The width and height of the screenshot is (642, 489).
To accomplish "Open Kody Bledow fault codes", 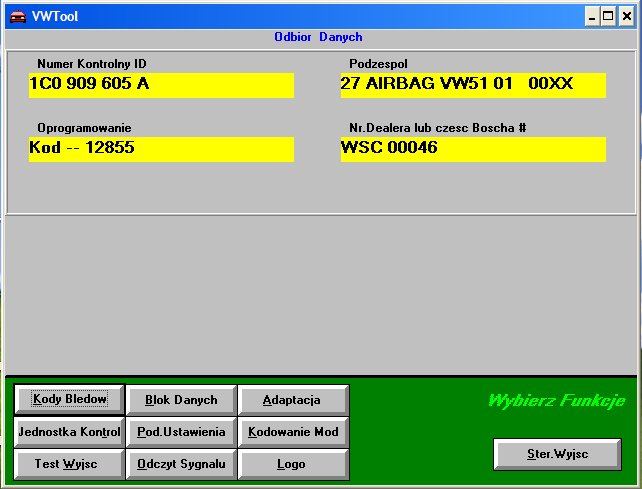I will point(69,399).
